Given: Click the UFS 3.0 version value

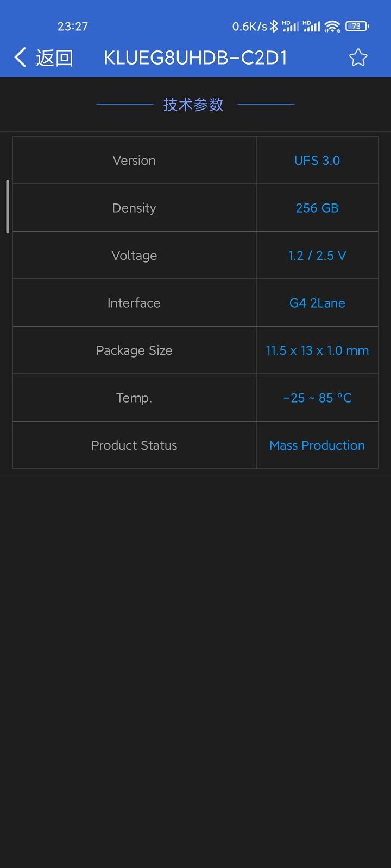Looking at the screenshot, I should pyautogui.click(x=317, y=161).
